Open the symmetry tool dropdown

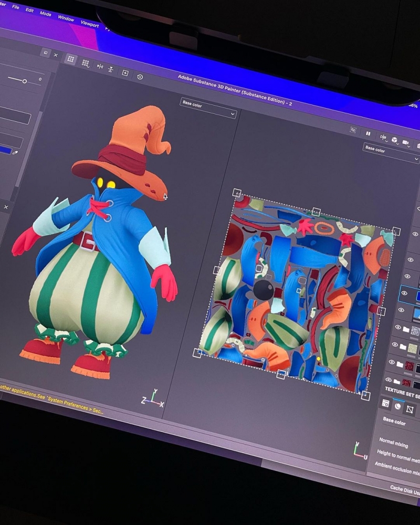click(383, 137)
